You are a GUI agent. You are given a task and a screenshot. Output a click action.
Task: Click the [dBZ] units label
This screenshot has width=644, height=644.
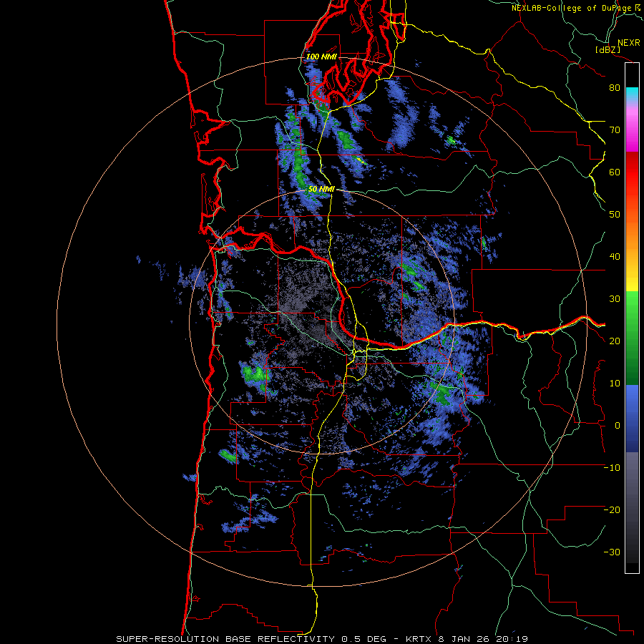click(608, 49)
